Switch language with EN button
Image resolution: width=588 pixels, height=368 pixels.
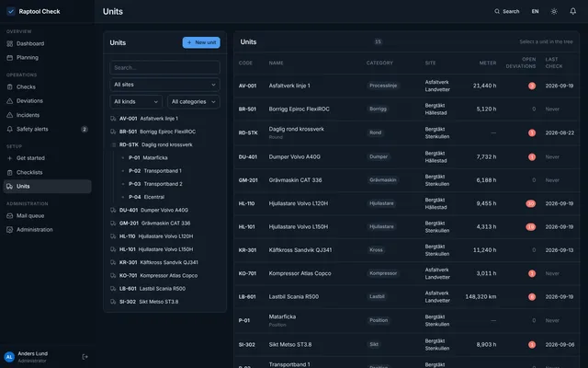tap(535, 11)
